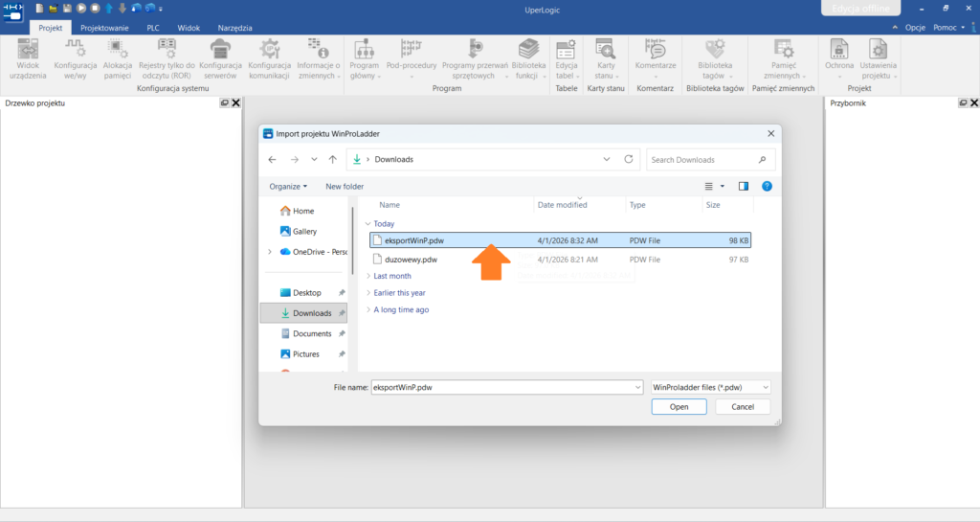Click the play (run) icon in title bar
The height and width of the screenshot is (522, 980).
(x=81, y=8)
